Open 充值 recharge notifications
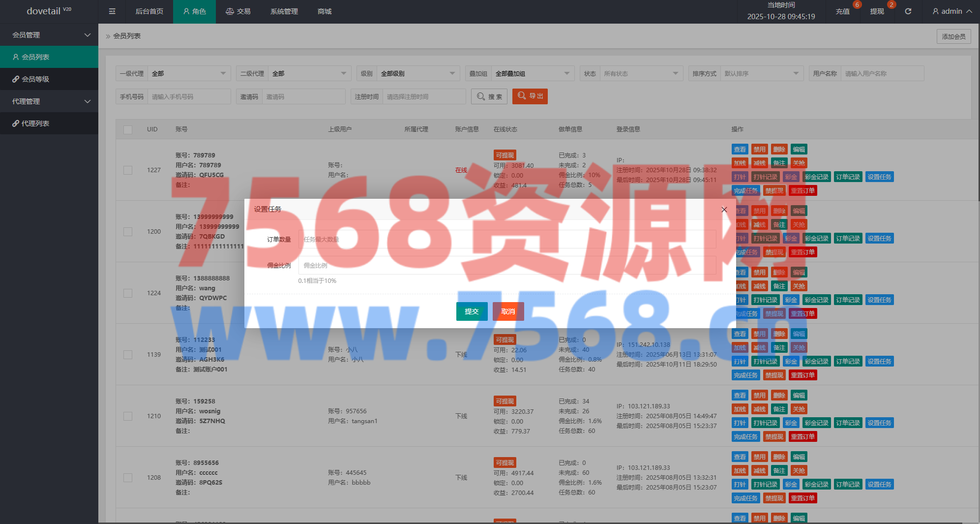 pos(843,11)
